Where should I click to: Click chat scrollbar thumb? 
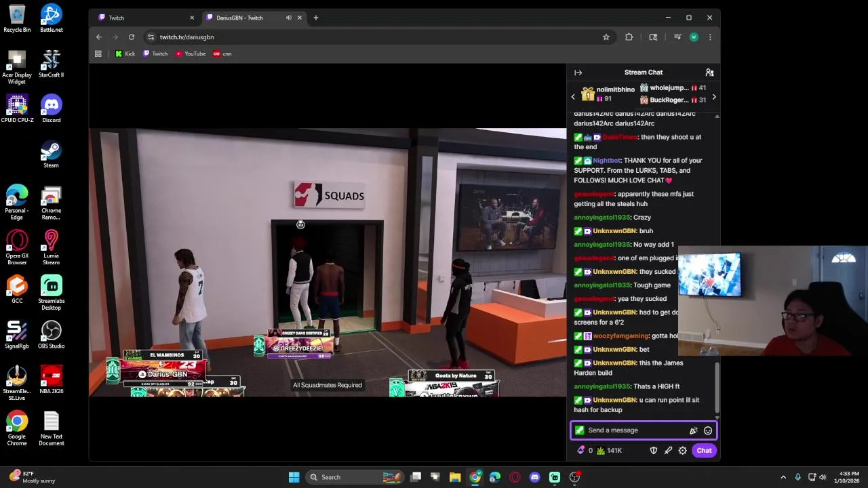tap(717, 388)
